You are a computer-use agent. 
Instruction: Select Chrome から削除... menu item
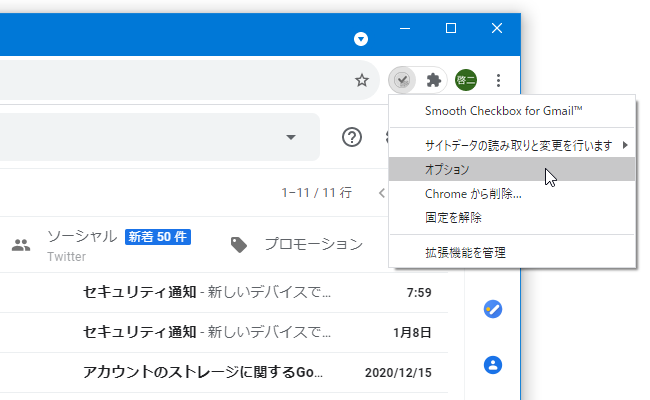point(512,194)
